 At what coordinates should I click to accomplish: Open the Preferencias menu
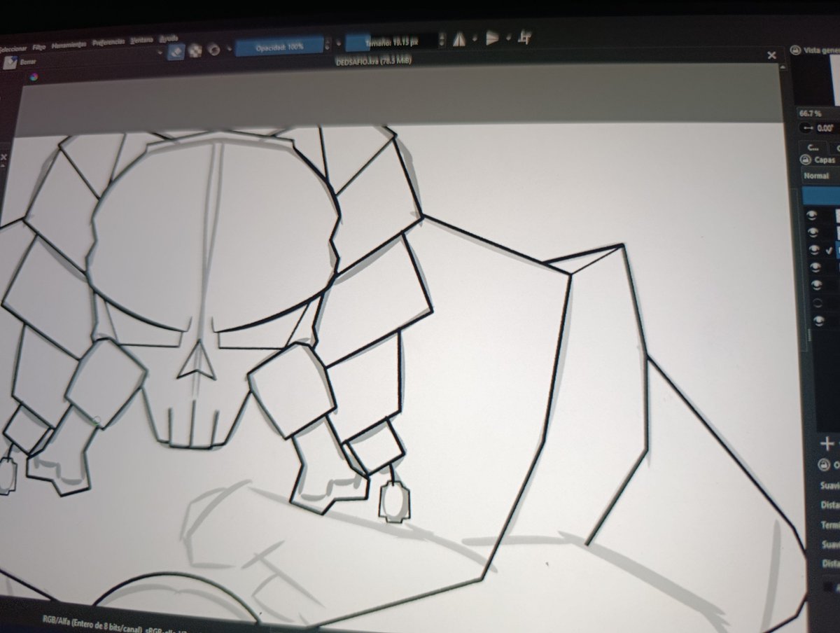pyautogui.click(x=108, y=42)
